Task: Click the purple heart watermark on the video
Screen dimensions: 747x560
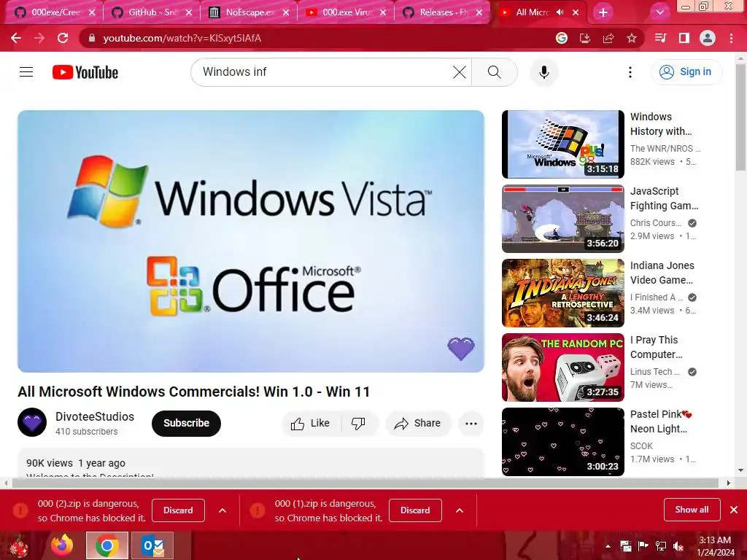Action: (x=461, y=349)
